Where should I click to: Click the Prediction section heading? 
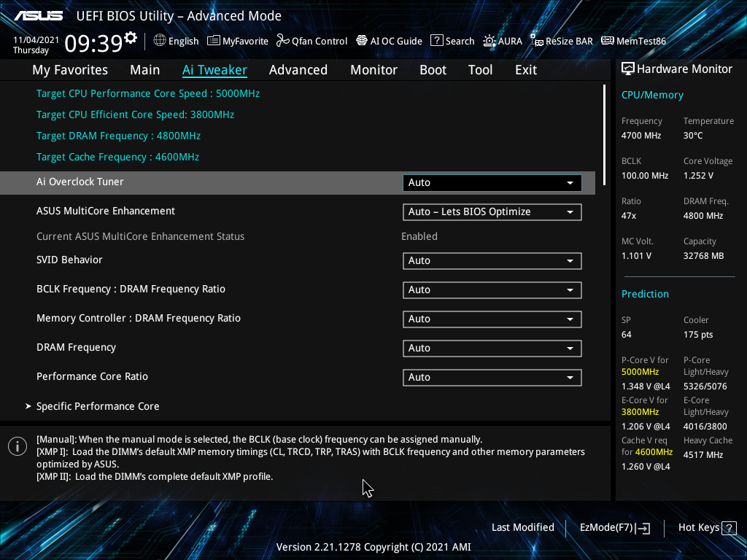coord(645,295)
